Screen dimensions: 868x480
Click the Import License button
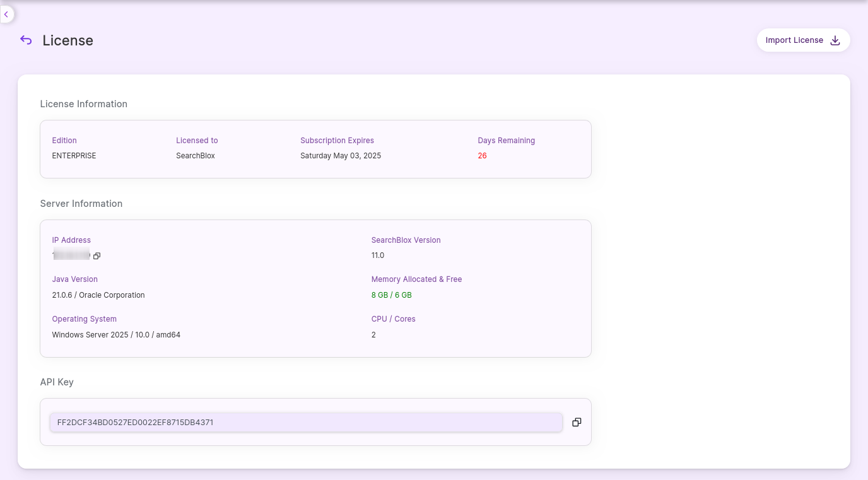[803, 40]
